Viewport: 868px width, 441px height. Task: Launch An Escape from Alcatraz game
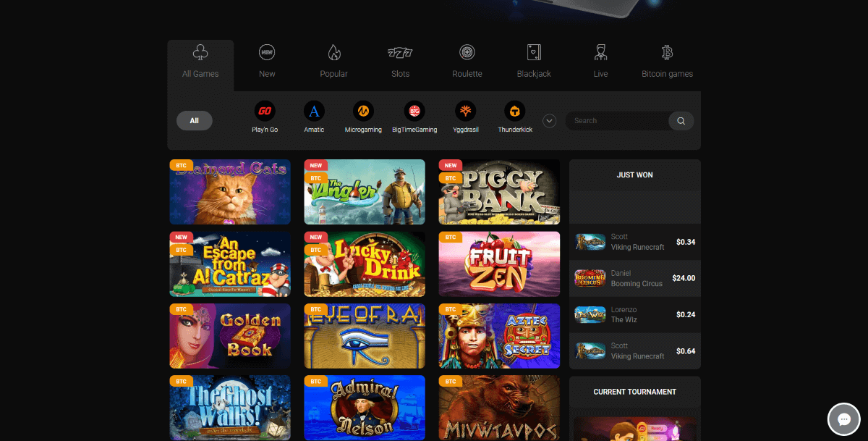tap(230, 264)
